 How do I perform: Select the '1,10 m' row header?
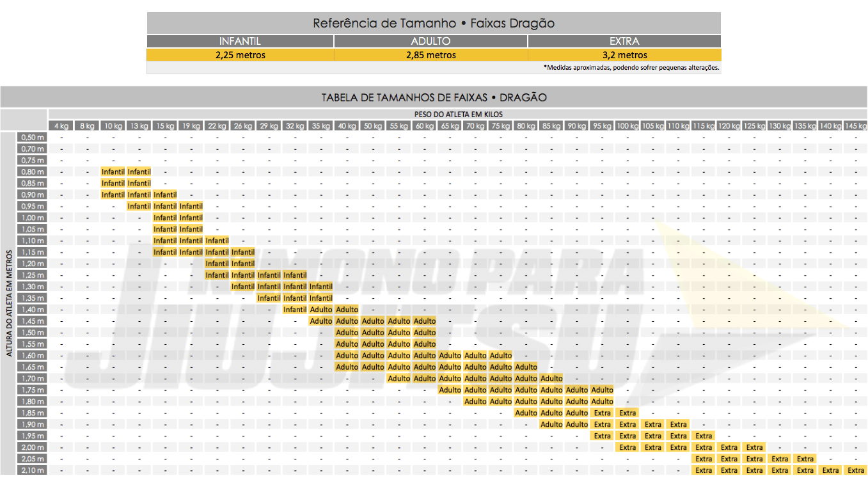(32, 241)
